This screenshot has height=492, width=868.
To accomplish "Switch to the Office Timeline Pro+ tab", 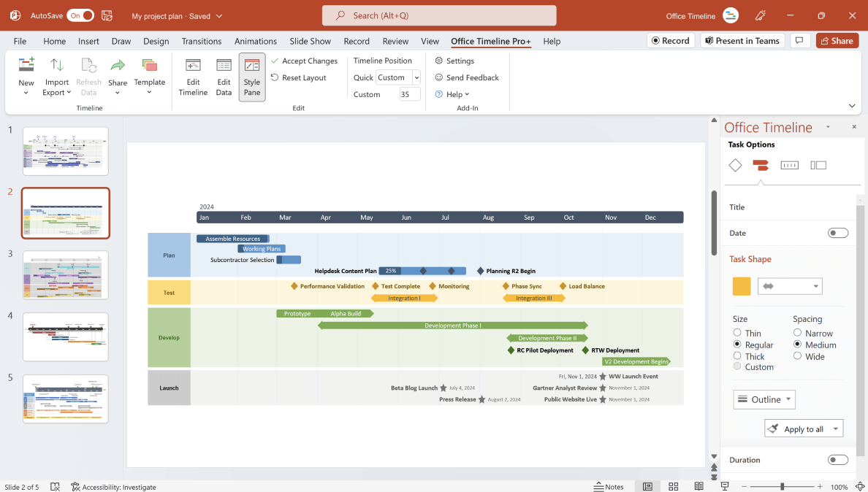I will coord(490,41).
